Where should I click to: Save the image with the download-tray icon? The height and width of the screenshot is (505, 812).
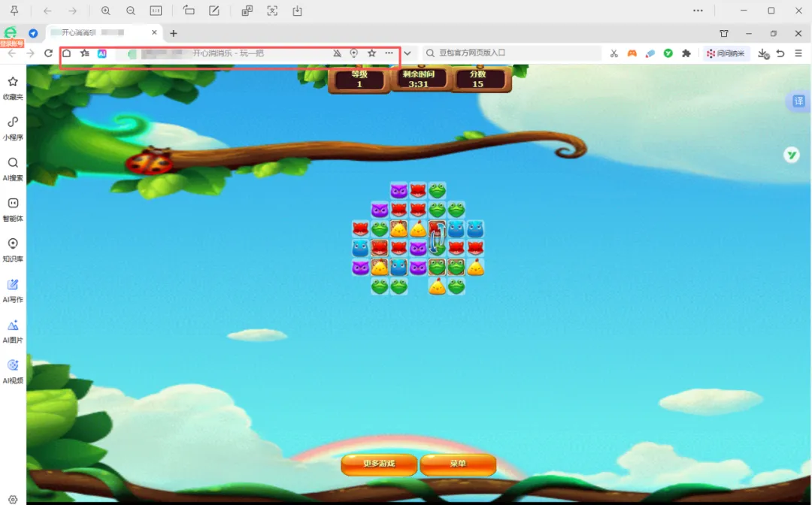coord(297,11)
